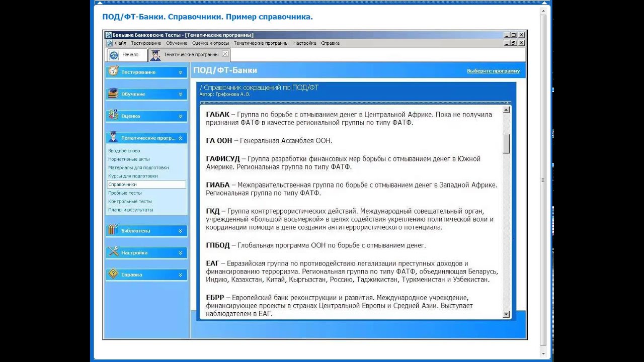Click the Начало tab globe icon

114,55
